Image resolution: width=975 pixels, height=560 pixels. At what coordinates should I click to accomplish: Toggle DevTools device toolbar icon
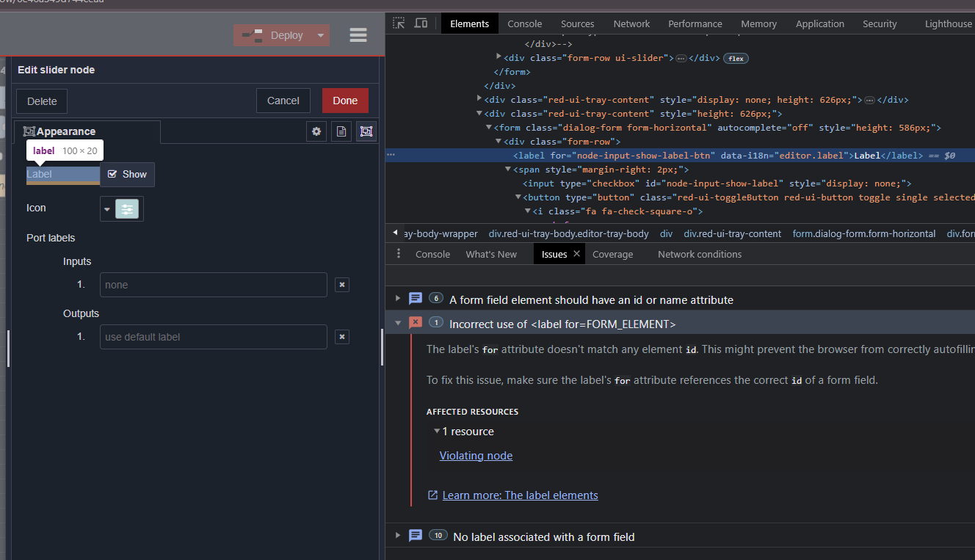point(421,23)
